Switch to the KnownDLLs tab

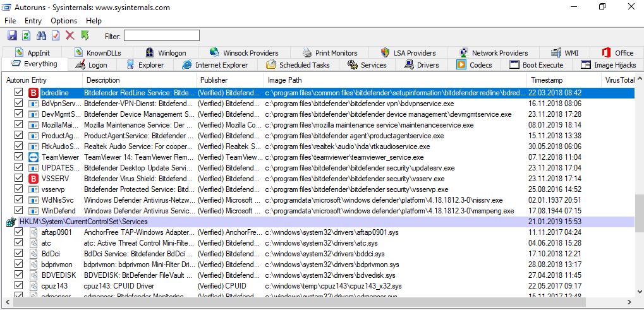click(x=98, y=53)
